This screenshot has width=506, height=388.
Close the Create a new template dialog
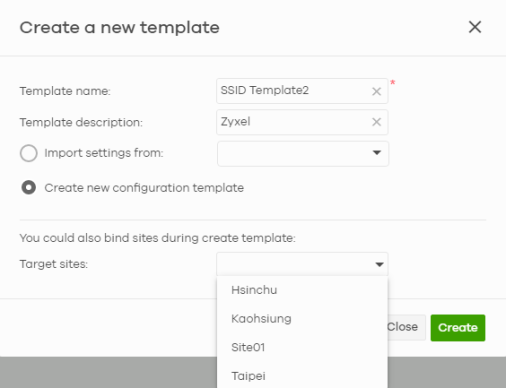point(475,27)
